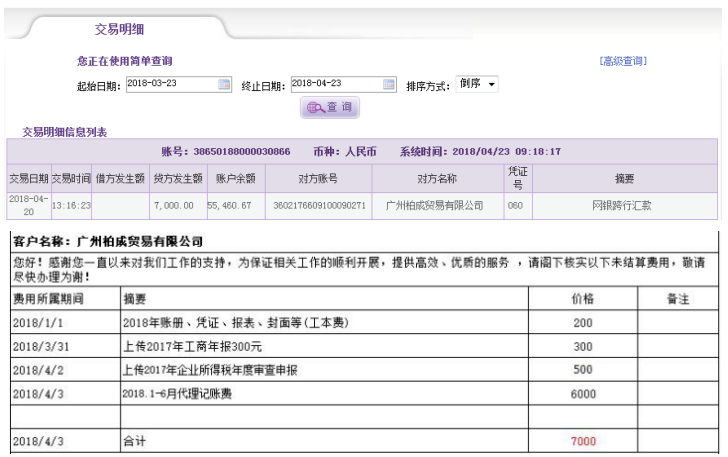Select the 6000 price cell
Viewport: 728px width, 457px height.
click(x=583, y=393)
